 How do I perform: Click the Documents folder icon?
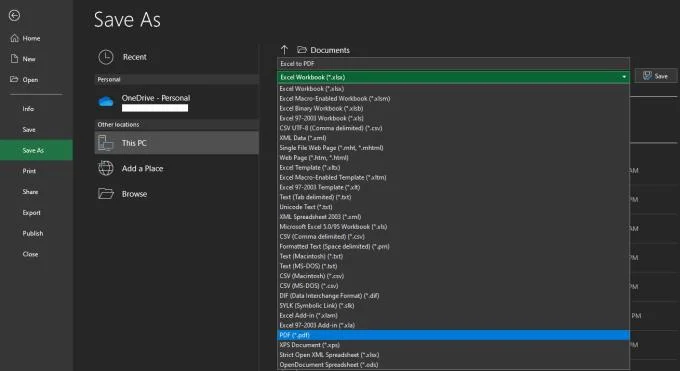pyautogui.click(x=302, y=50)
